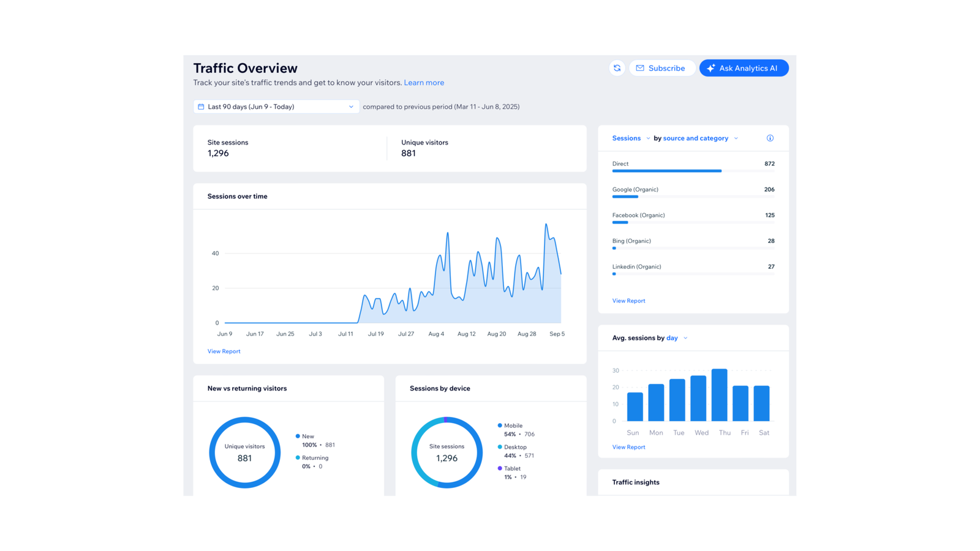Click the calendar icon in the date picker
The width and height of the screenshot is (980, 551).
[201, 107]
